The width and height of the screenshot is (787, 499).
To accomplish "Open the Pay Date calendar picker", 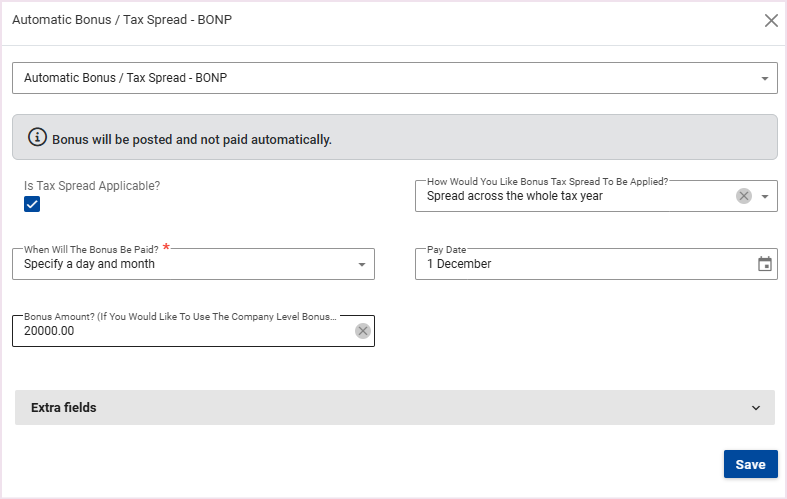I will click(765, 264).
